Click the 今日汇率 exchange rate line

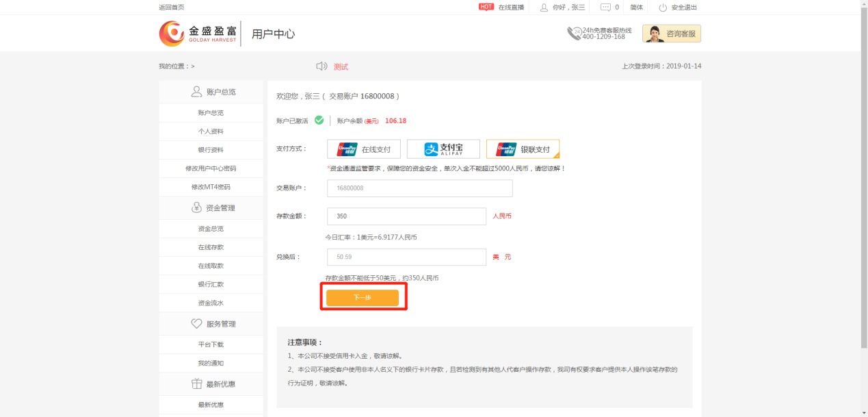click(371, 238)
